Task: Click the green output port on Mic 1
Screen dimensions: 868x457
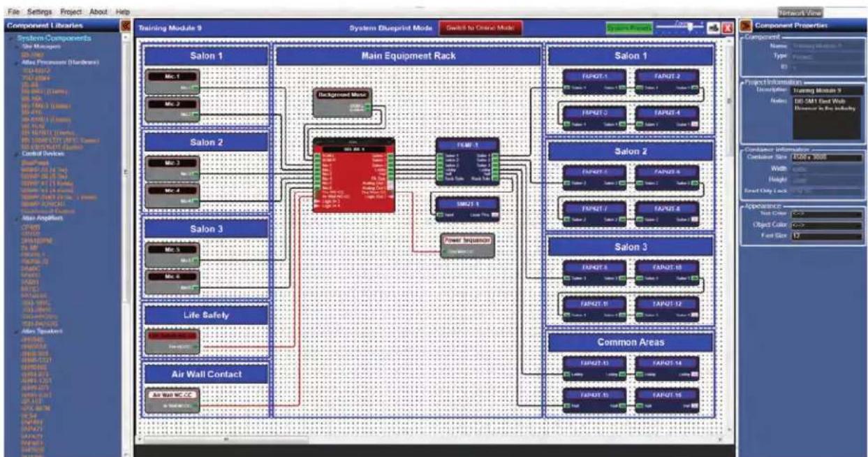Action: (x=195, y=88)
